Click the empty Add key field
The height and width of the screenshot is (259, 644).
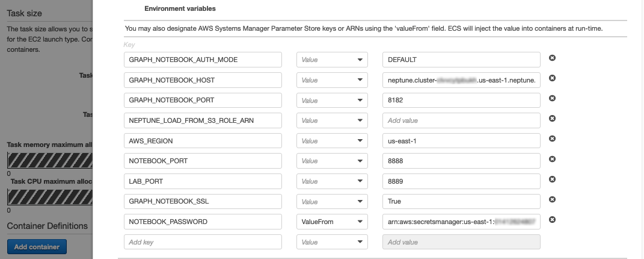[x=203, y=242]
